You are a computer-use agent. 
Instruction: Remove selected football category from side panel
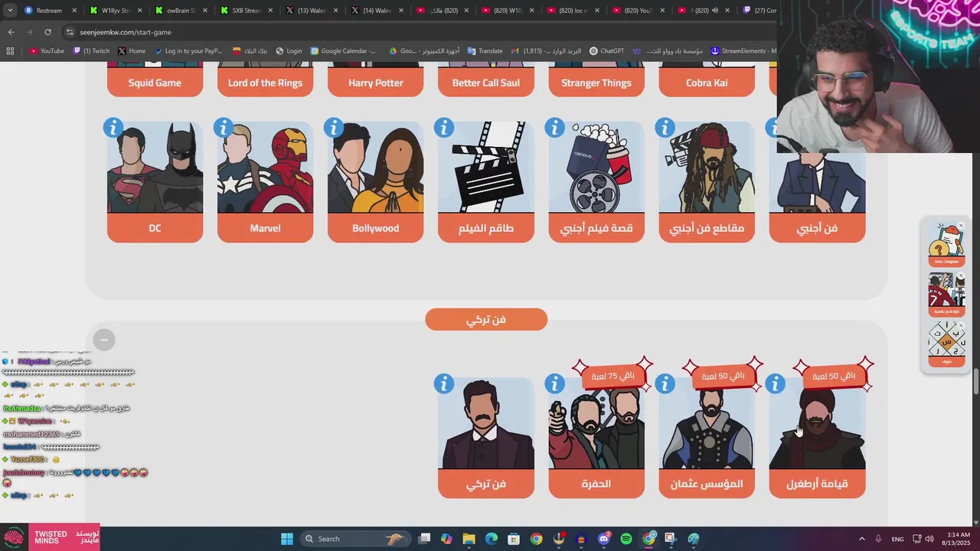(962, 275)
